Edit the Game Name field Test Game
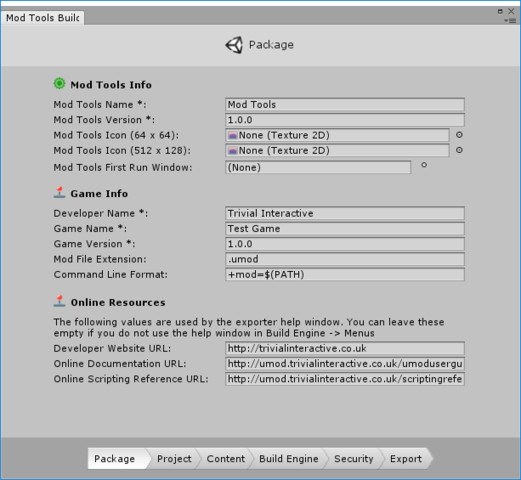Viewport: 521px width, 480px height. 345,229
